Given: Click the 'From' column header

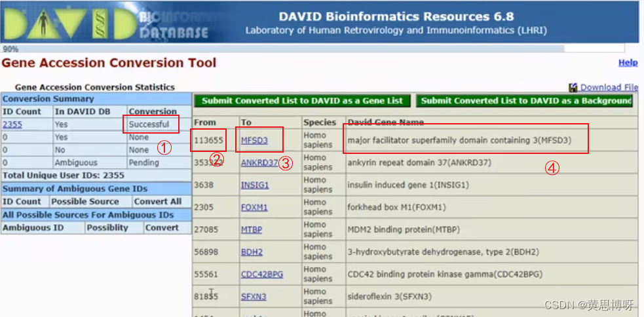Looking at the screenshot, I should pyautogui.click(x=205, y=122).
